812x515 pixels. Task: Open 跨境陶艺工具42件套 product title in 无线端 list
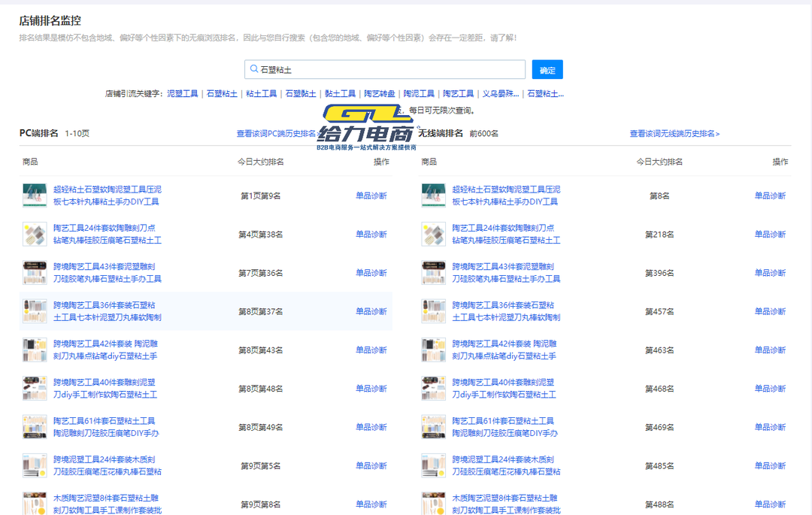(x=505, y=350)
